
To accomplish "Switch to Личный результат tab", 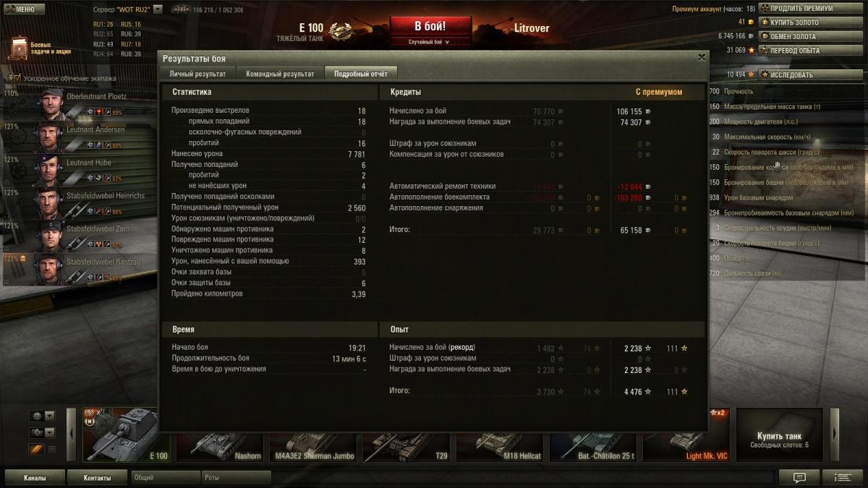I will click(x=197, y=74).
